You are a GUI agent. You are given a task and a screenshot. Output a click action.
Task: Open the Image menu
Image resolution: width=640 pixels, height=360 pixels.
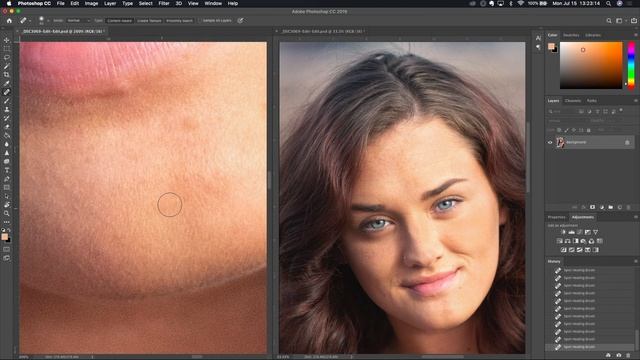91,3
